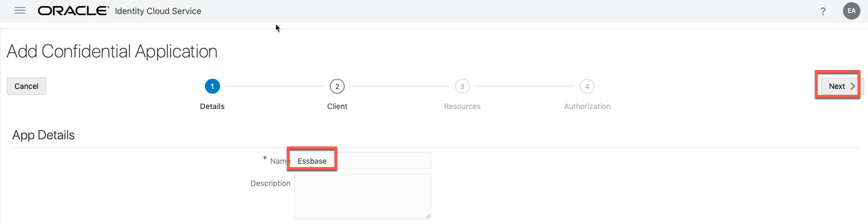Open the hamburger navigation menu
Viewport: 868px width, 224px height.
click(x=20, y=11)
